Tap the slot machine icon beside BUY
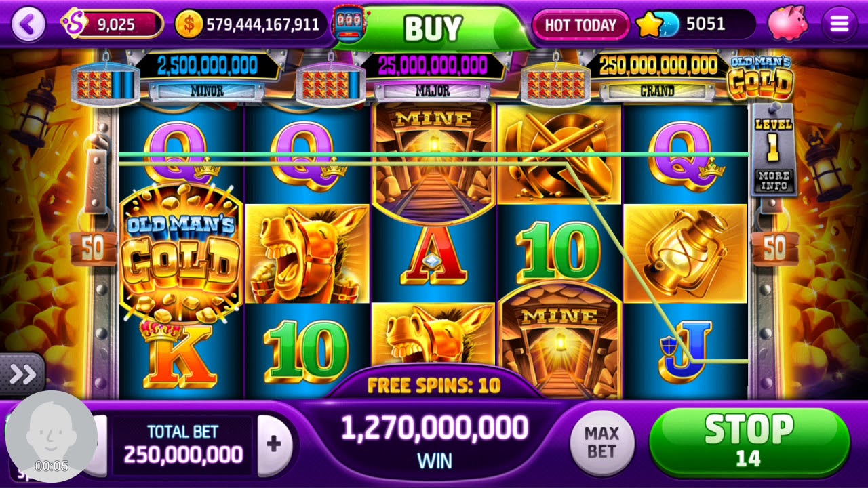The image size is (868, 488). 347,24
